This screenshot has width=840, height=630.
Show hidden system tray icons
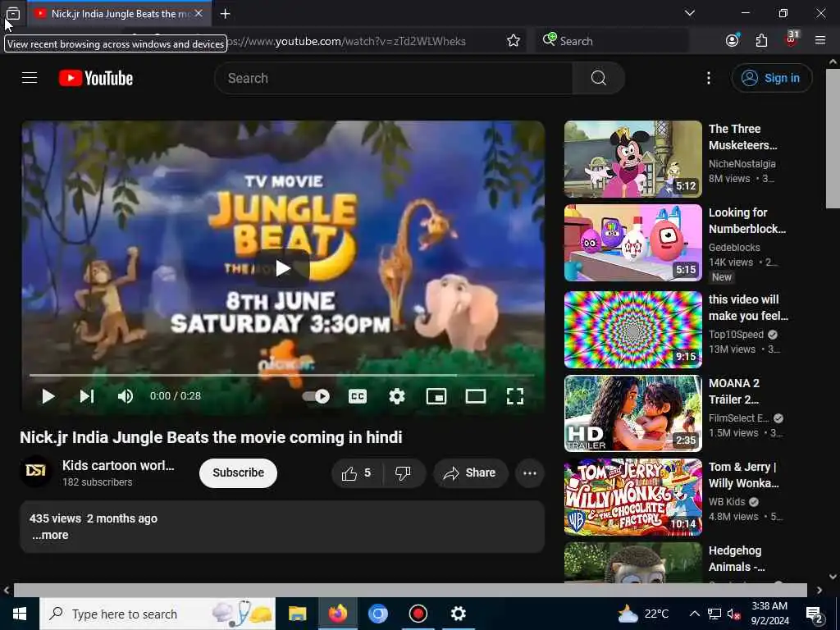click(694, 614)
